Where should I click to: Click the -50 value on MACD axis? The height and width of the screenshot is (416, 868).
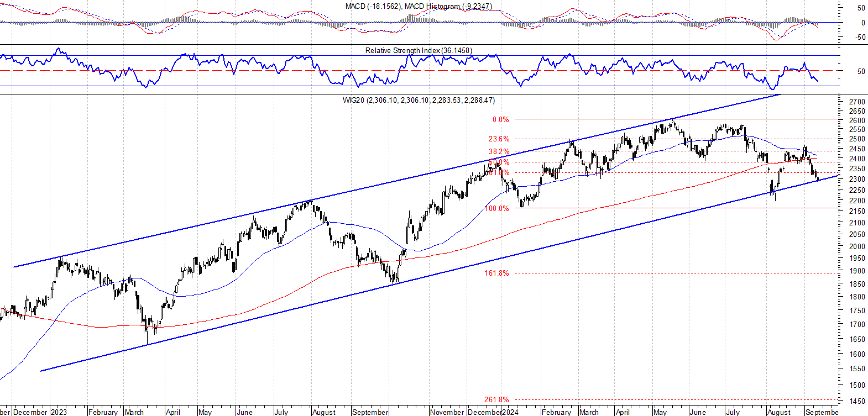point(860,38)
